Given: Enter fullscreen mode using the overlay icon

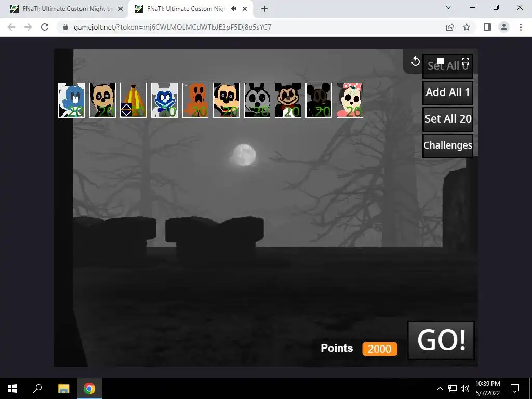Looking at the screenshot, I should [x=465, y=61].
